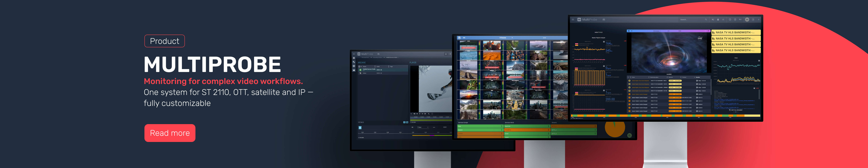Select the desert dunes video thumbnail
This screenshot has height=168, width=868.
492,55
